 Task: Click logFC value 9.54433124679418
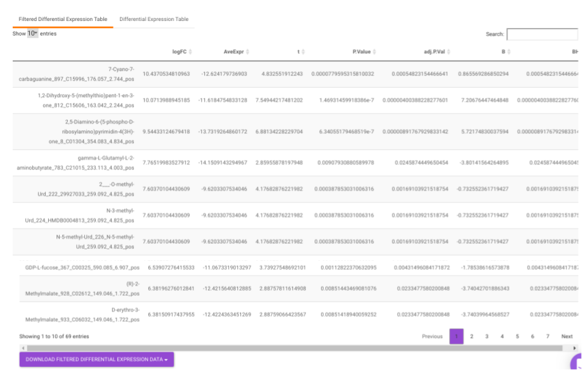[x=166, y=132]
